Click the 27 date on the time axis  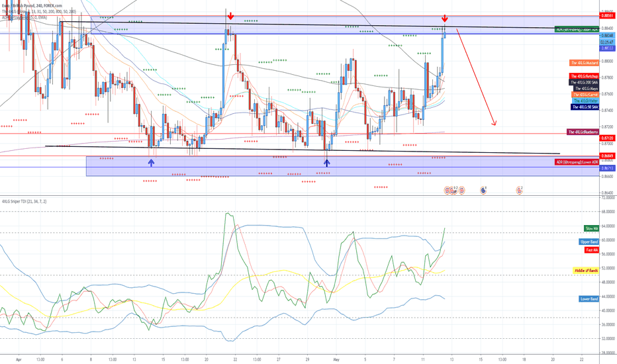coord(278,359)
